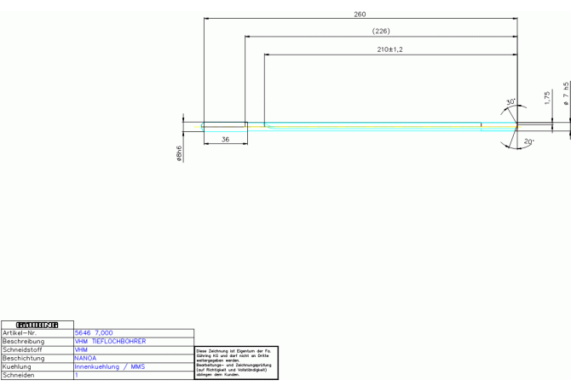This screenshot has width=571, height=392.
Task: Click the Beschreibung row label
Action: coord(23,342)
